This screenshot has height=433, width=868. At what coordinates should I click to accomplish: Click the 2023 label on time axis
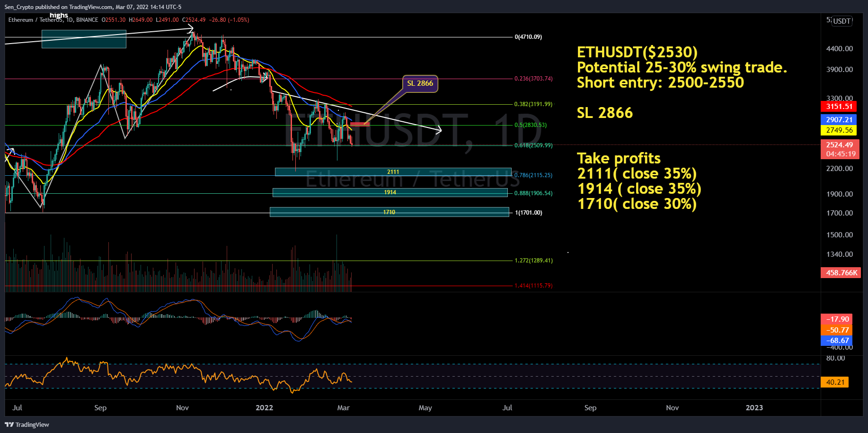pyautogui.click(x=754, y=408)
